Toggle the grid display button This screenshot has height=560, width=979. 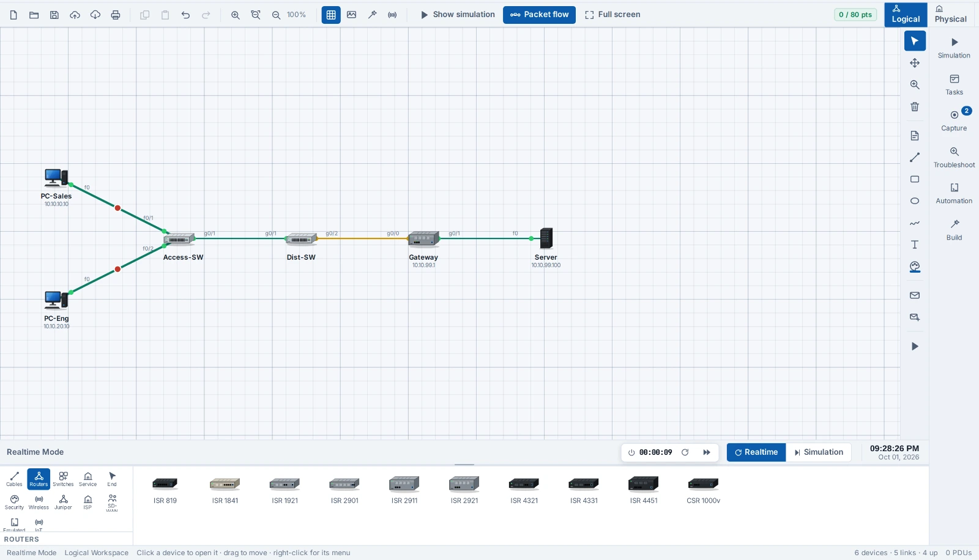331,15
